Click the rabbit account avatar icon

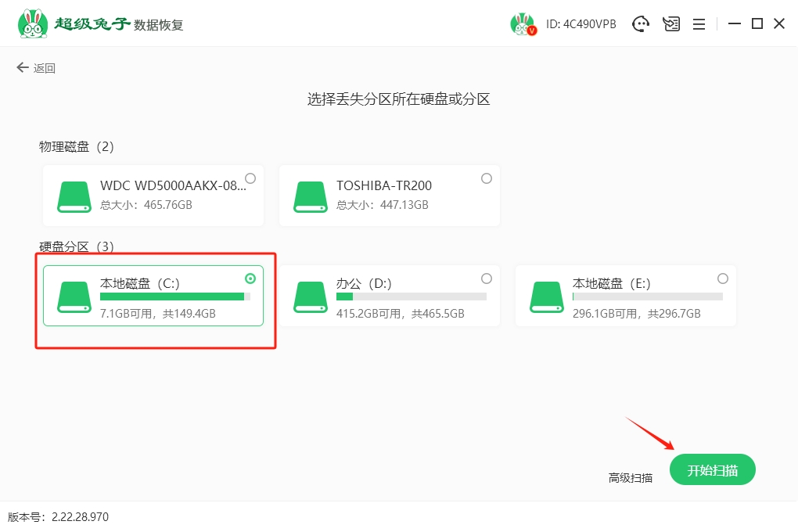[x=523, y=24]
